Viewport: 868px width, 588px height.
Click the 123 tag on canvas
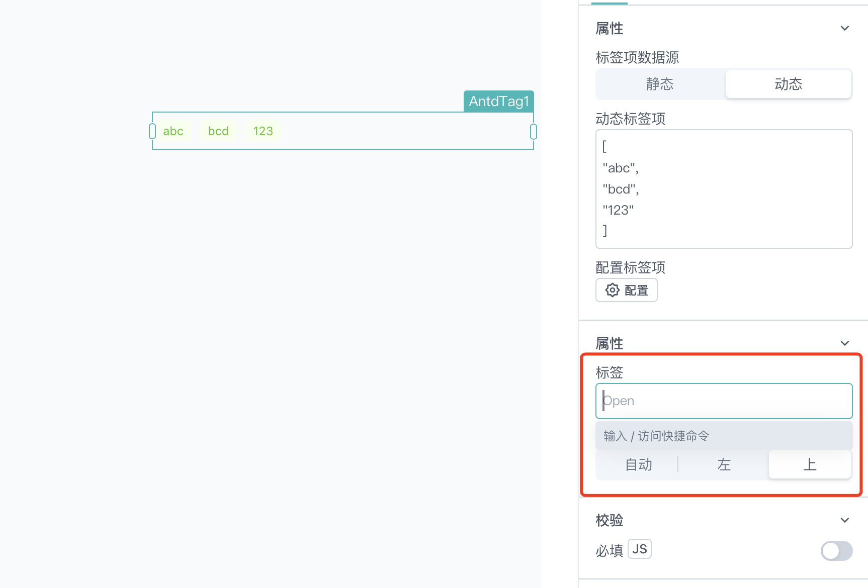(263, 131)
